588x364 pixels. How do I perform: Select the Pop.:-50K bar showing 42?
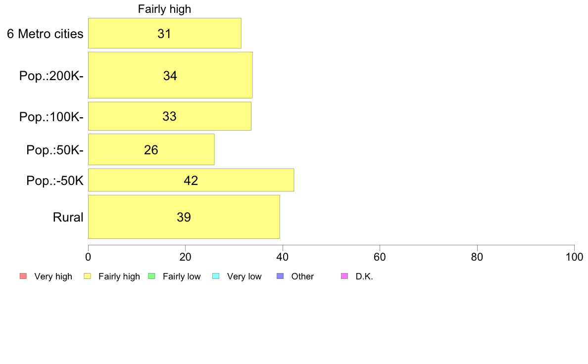pos(191,181)
